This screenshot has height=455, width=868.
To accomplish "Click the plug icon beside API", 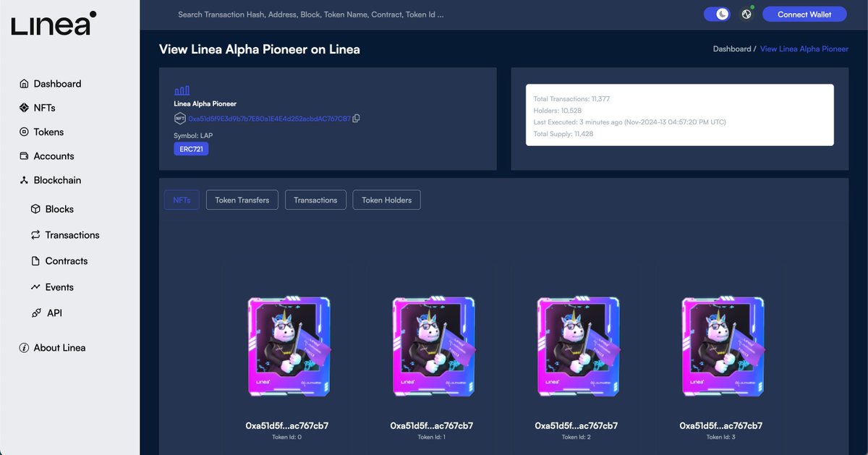I will pos(35,313).
